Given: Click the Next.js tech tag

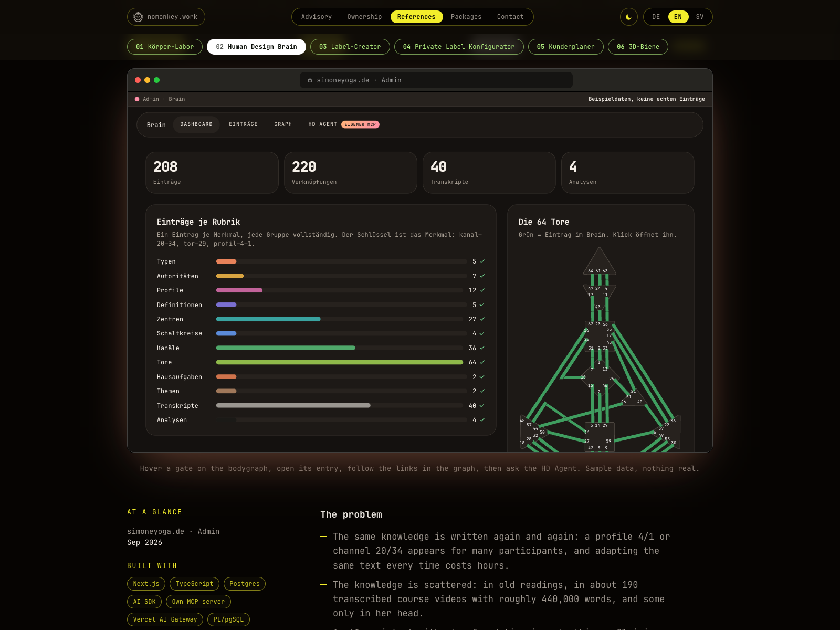Looking at the screenshot, I should click(x=146, y=584).
